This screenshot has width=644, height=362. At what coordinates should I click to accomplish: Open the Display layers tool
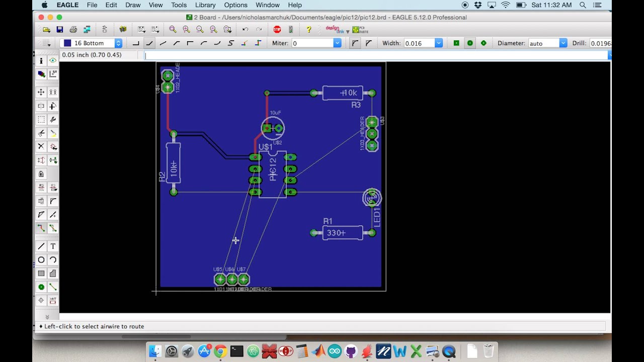click(41, 74)
